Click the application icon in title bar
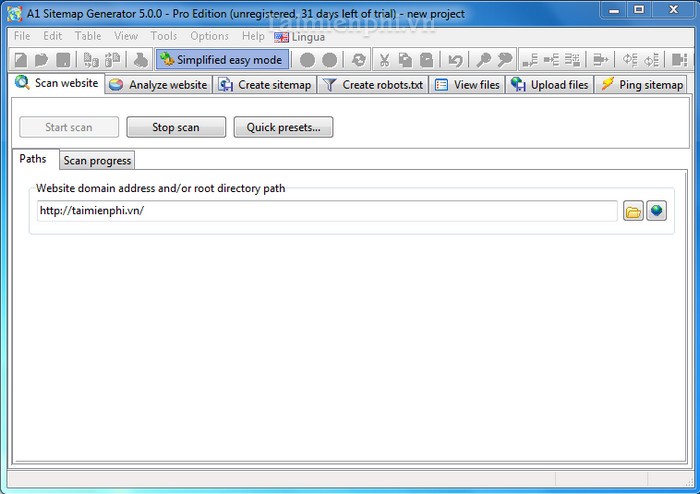Screen dimensions: 700x494 tap(14, 14)
